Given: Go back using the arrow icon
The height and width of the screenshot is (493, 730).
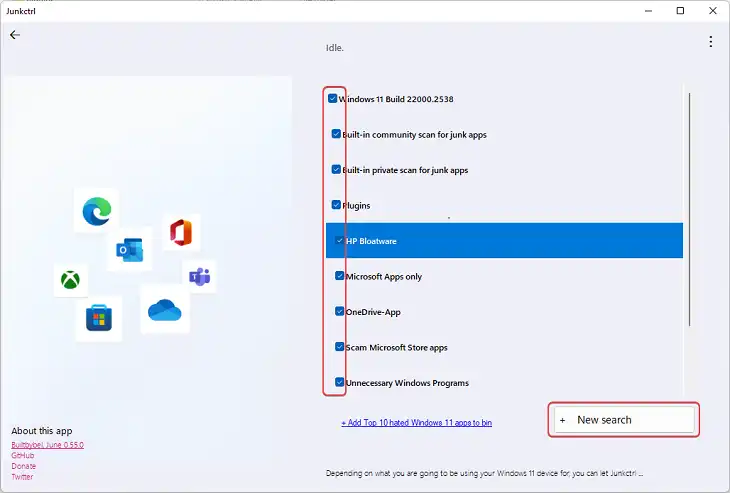Looking at the screenshot, I should [15, 35].
